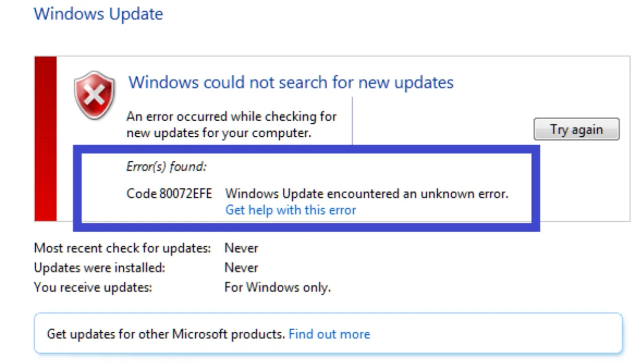
Task: Open the Get help with this error link
Action: [290, 210]
